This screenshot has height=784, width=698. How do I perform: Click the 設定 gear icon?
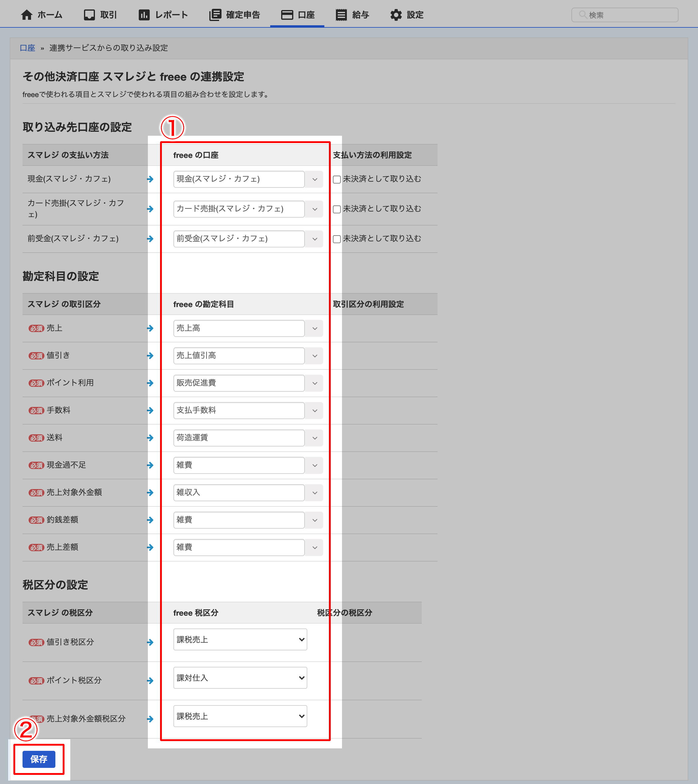pos(396,15)
